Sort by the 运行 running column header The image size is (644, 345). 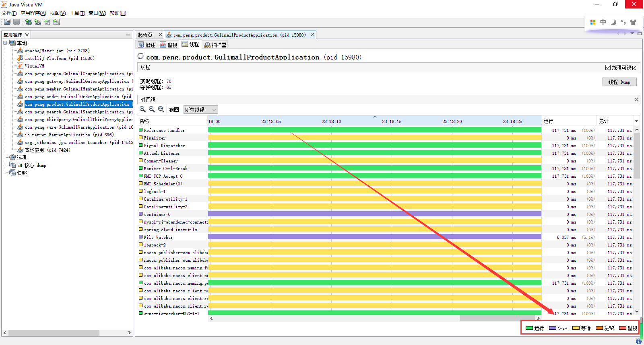[569, 121]
